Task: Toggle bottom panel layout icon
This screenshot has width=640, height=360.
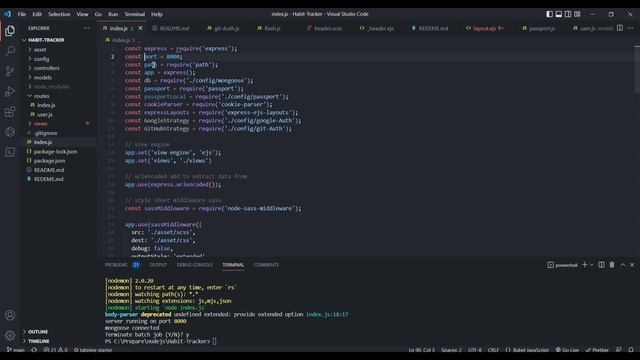Action: [x=558, y=14]
